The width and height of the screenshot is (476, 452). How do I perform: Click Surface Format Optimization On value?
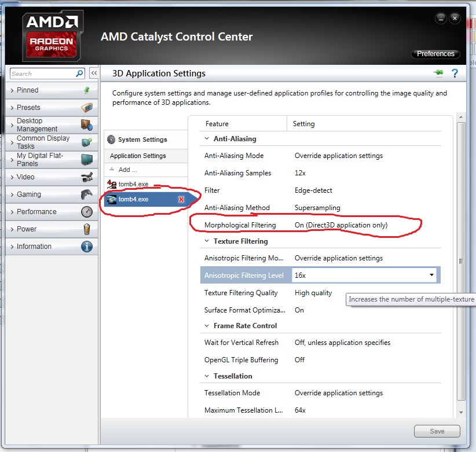click(x=299, y=310)
